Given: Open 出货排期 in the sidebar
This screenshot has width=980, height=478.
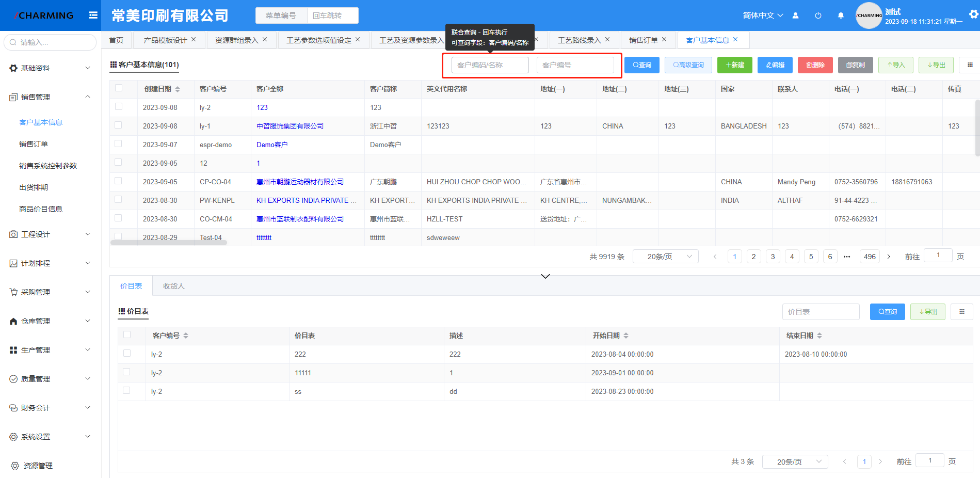Looking at the screenshot, I should click(x=34, y=187).
